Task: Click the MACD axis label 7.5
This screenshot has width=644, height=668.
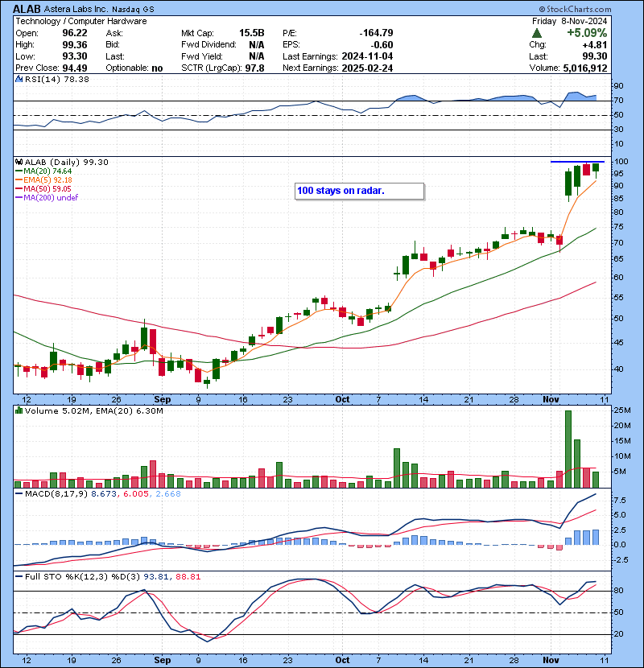Action: coord(621,500)
